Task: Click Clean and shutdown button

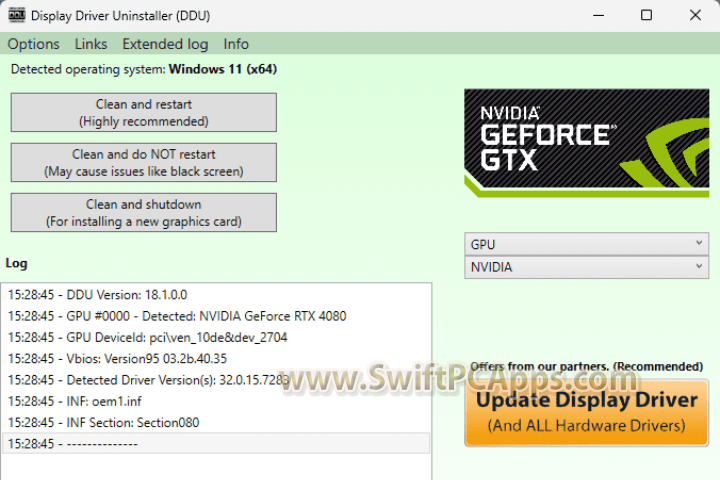Action: (x=144, y=213)
